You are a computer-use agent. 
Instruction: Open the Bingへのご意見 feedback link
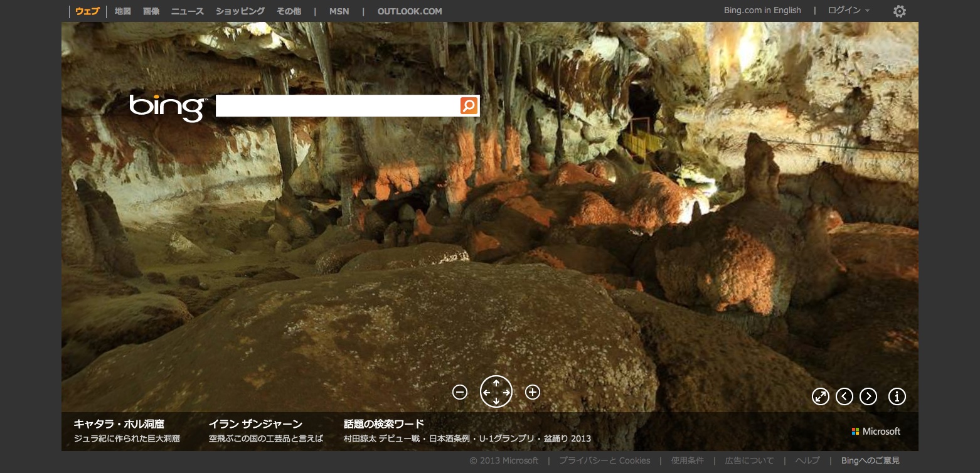coord(870,460)
